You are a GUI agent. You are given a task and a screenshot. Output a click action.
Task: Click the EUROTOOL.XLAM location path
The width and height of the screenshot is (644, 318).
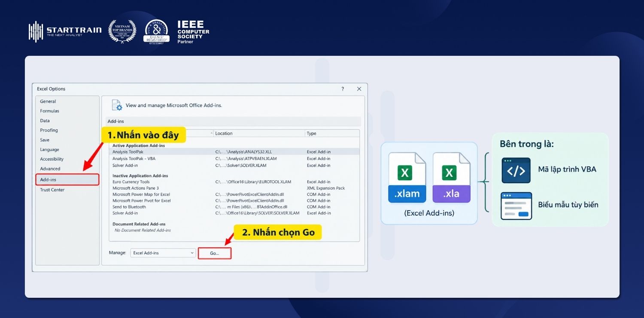253,182
